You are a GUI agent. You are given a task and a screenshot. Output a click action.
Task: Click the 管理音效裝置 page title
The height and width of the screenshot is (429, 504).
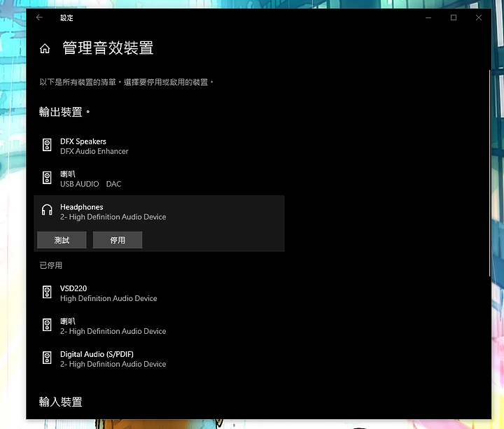(108, 48)
